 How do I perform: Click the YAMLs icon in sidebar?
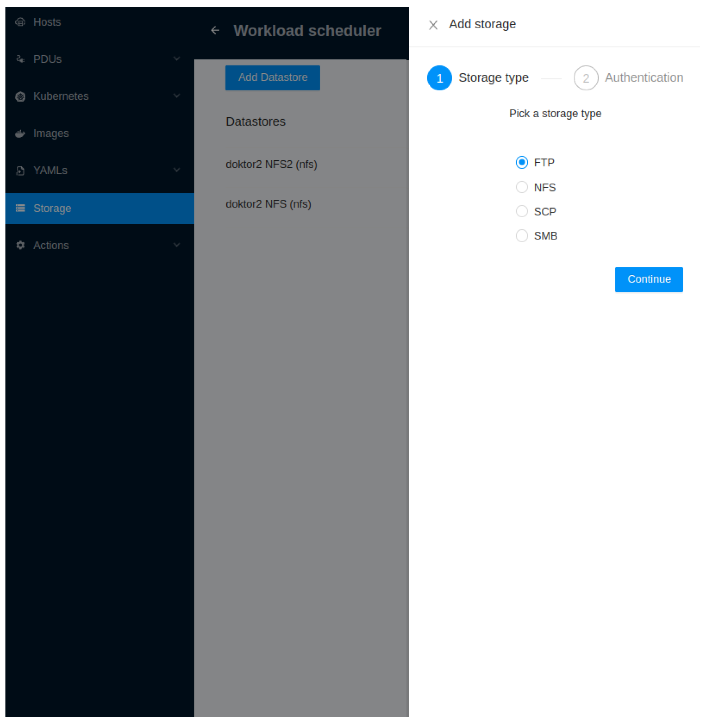[20, 170]
